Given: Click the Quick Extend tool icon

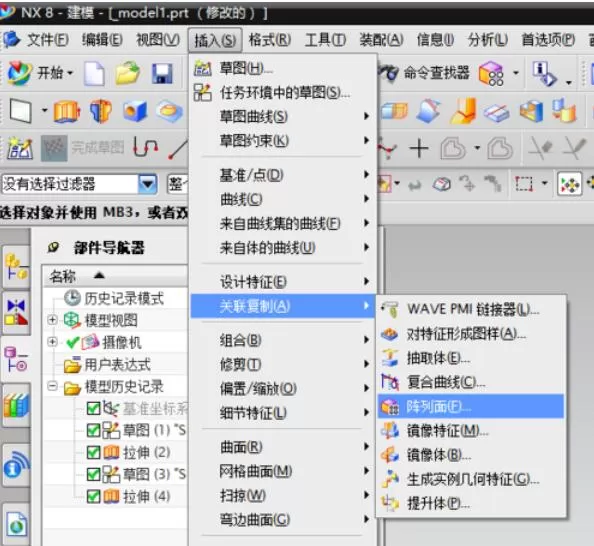Looking at the screenshot, I should 574,148.
